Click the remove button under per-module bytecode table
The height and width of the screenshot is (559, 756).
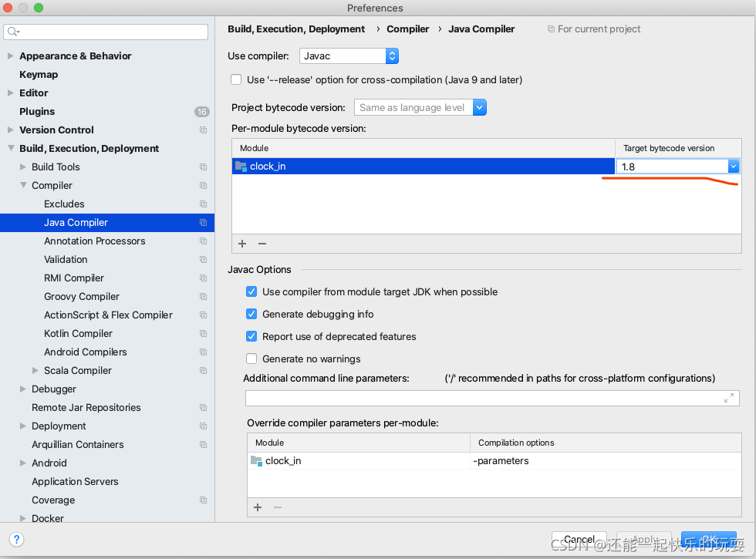point(262,244)
